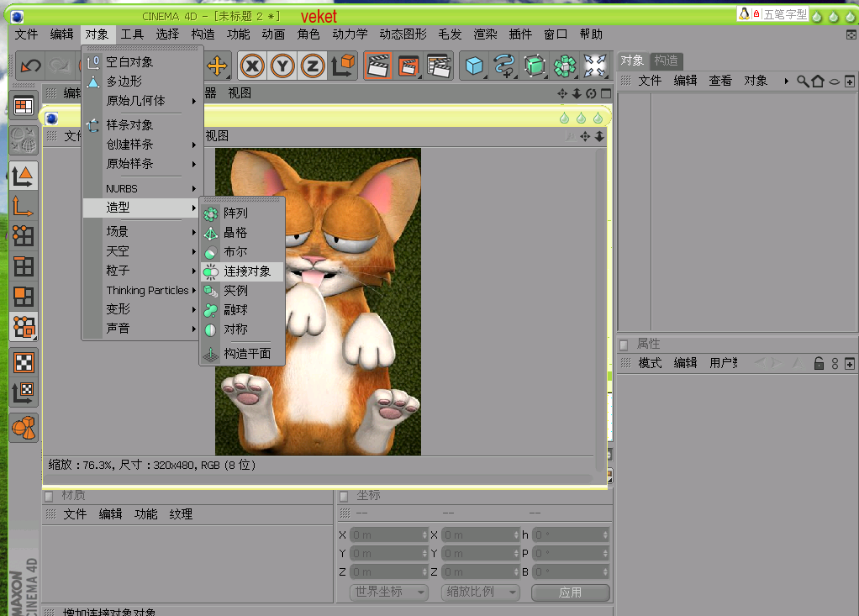Image resolution: width=859 pixels, height=616 pixels.
Task: Expand the NURBS submenu
Action: coord(142,188)
